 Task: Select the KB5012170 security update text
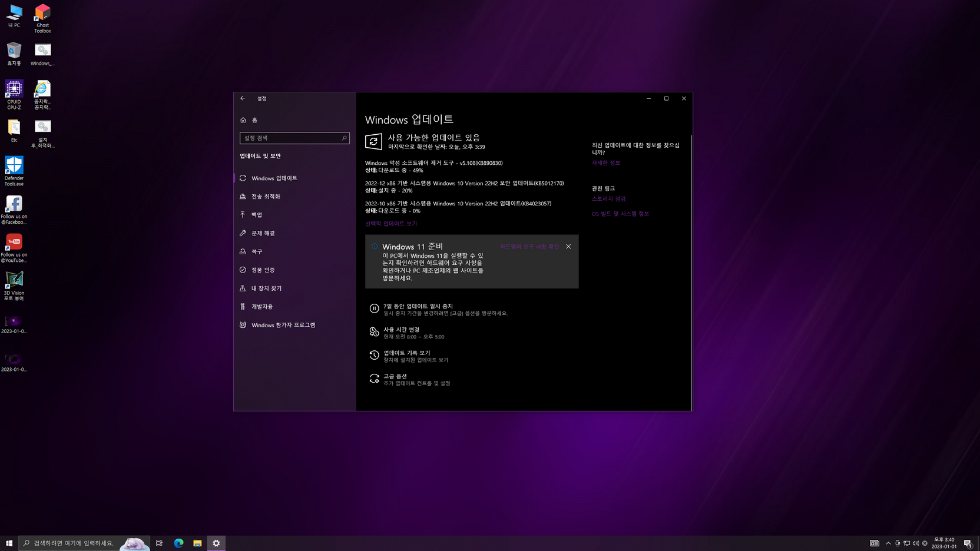[x=465, y=183]
